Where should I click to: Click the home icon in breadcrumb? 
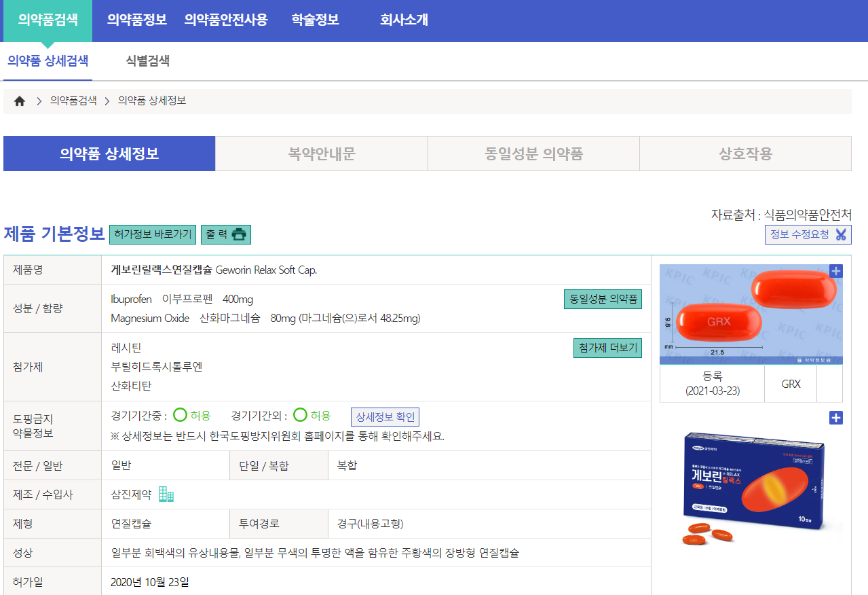[20, 101]
